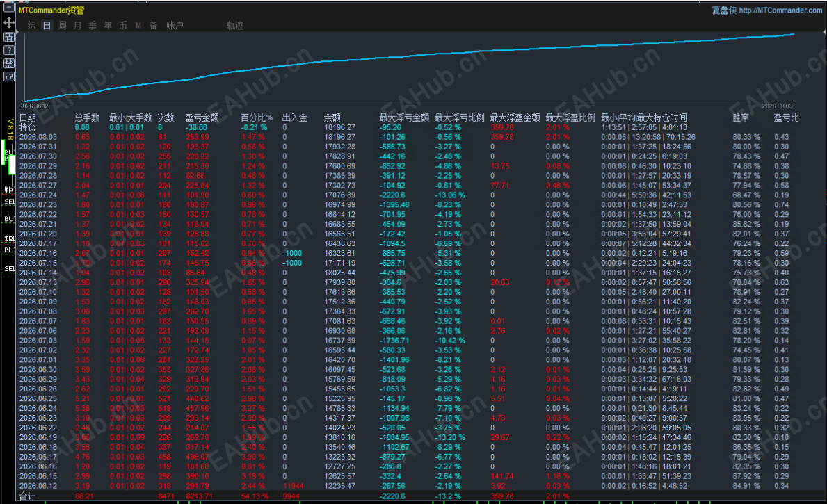
Task: Click the 次数 column header
Action: [x=166, y=117]
